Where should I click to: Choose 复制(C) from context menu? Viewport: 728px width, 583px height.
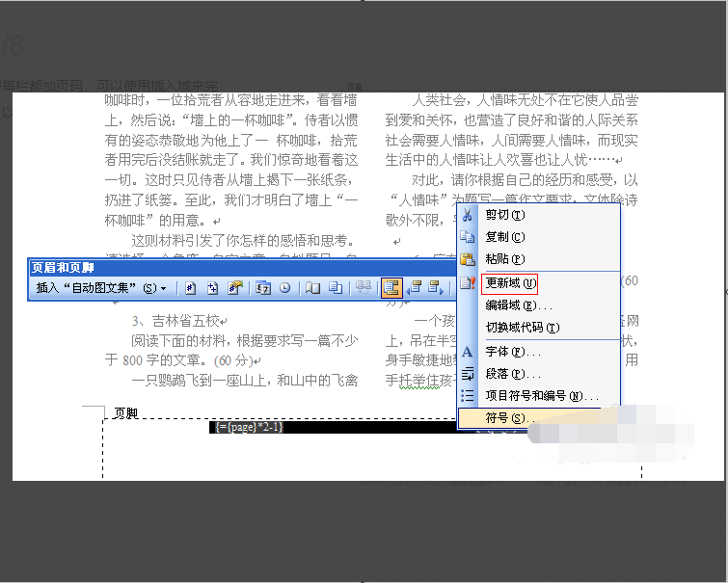point(539,237)
